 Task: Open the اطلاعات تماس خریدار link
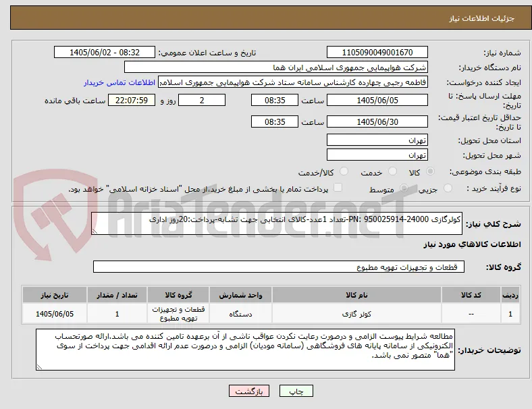[x=119, y=82]
